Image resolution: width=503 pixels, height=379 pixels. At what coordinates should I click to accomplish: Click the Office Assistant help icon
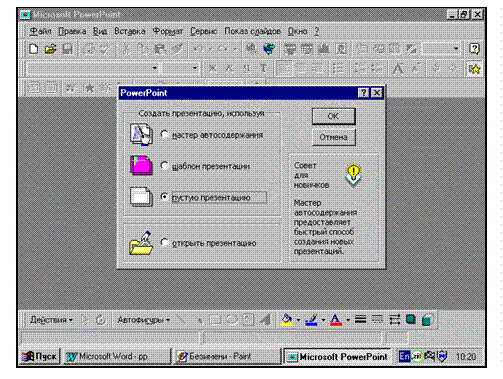pos(474,49)
